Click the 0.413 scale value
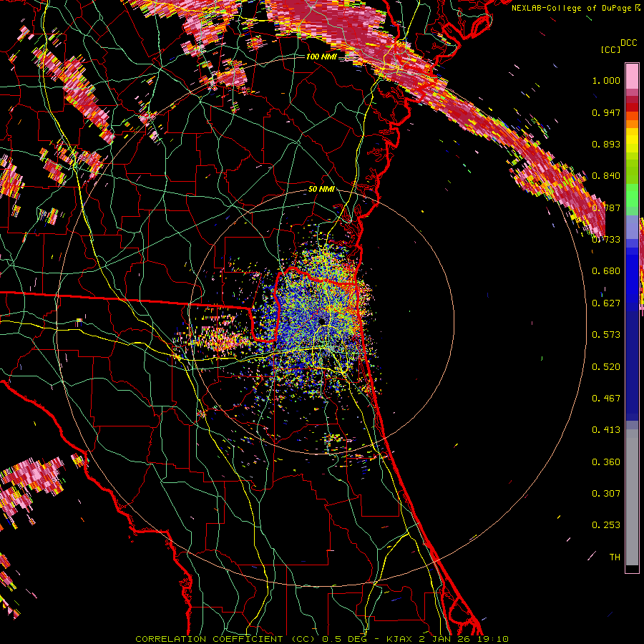This screenshot has height=644, width=644. [606, 430]
